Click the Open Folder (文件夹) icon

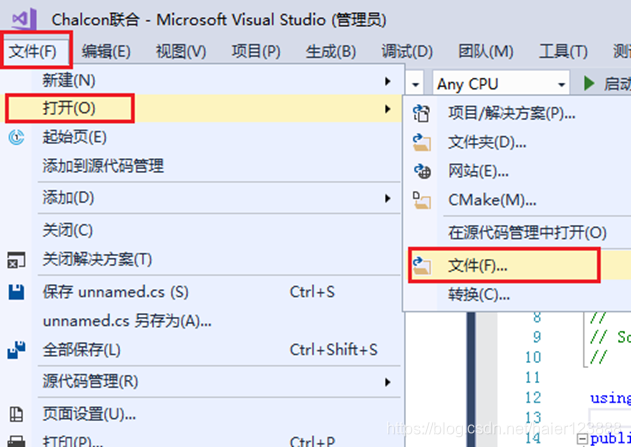click(x=421, y=142)
